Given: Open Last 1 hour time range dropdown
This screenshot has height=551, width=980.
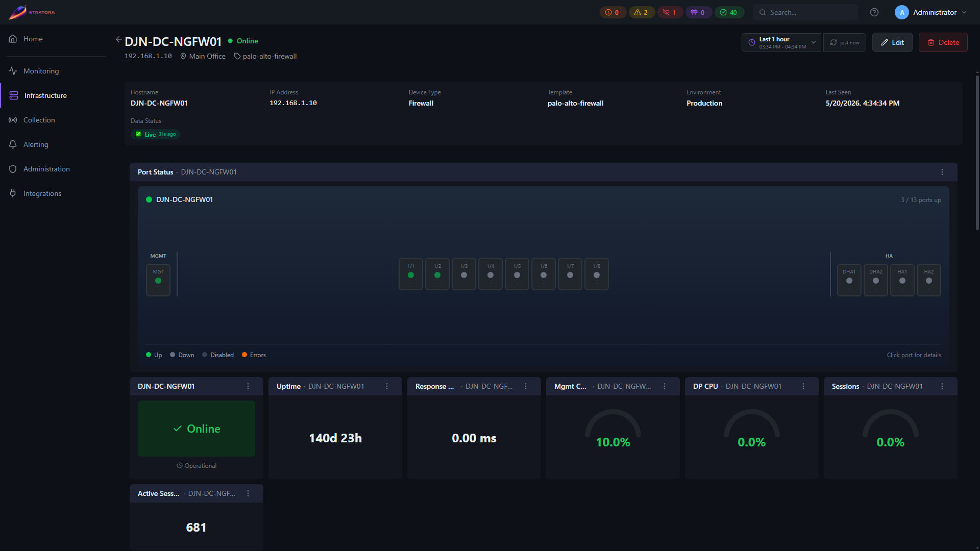Looking at the screenshot, I should [x=781, y=42].
